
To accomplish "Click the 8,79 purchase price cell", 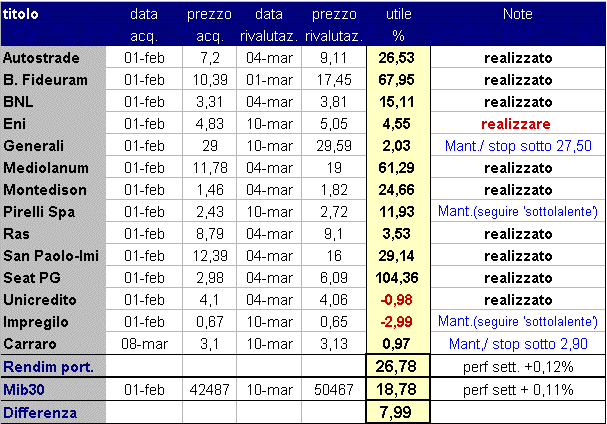I will [209, 234].
